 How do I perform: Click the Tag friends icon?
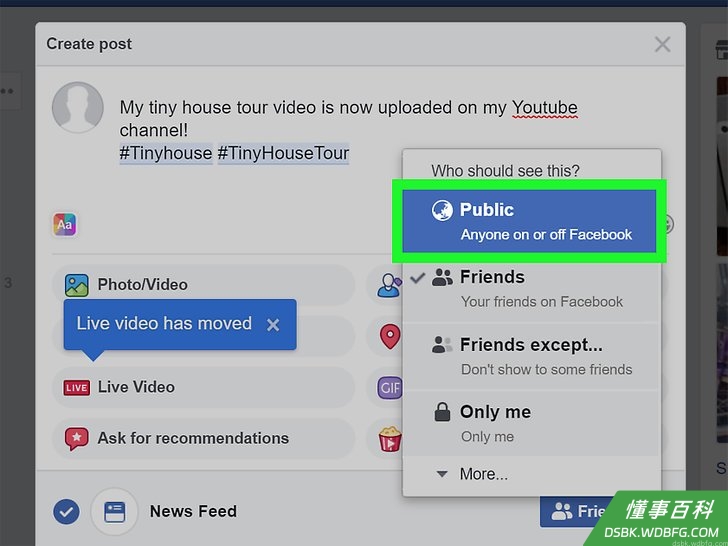coord(389,285)
